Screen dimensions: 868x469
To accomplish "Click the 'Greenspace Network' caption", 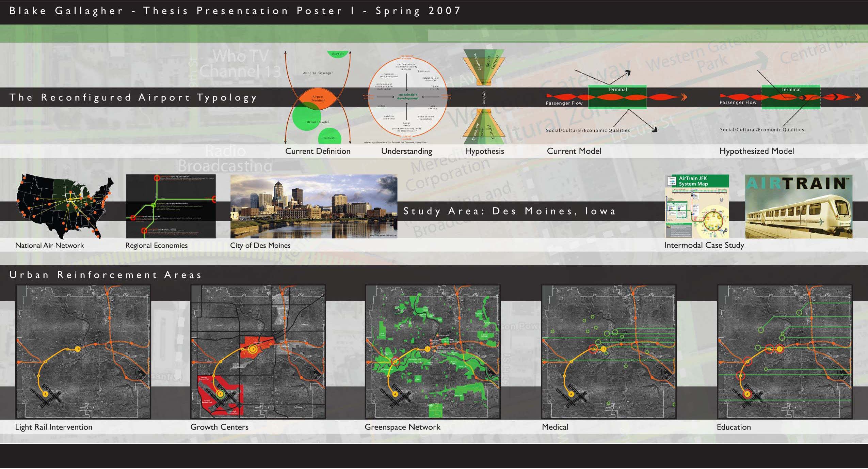I will (402, 427).
